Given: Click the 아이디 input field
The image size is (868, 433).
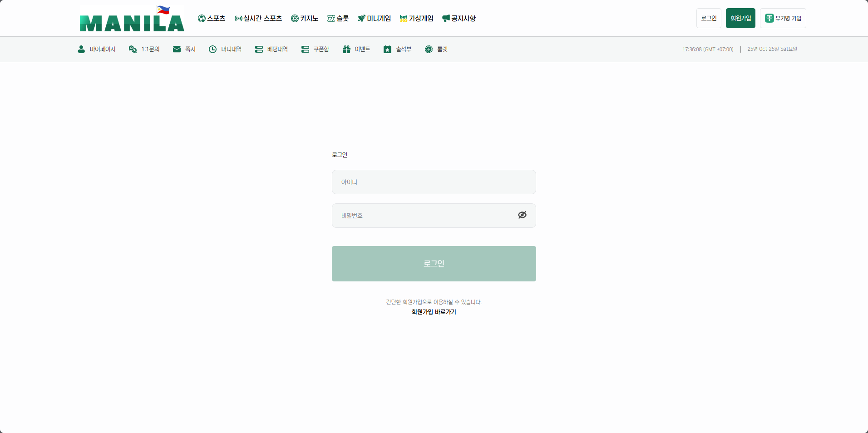Looking at the screenshot, I should (x=434, y=182).
